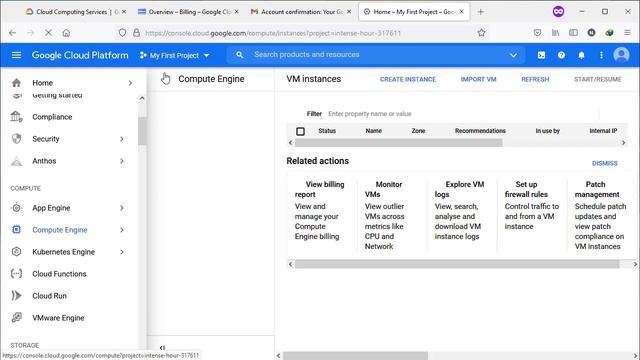640x360 pixels.
Task: Click the Cloud Run icon
Action: click(x=16, y=296)
